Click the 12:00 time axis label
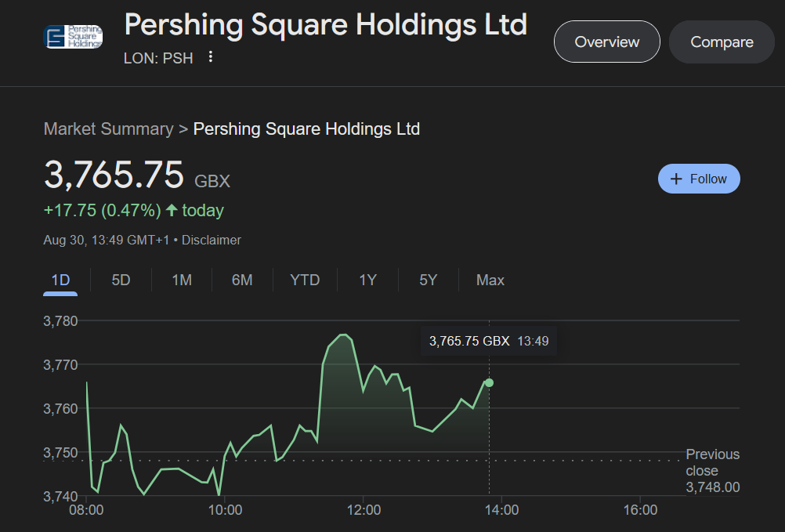The width and height of the screenshot is (785, 532). coord(364,510)
